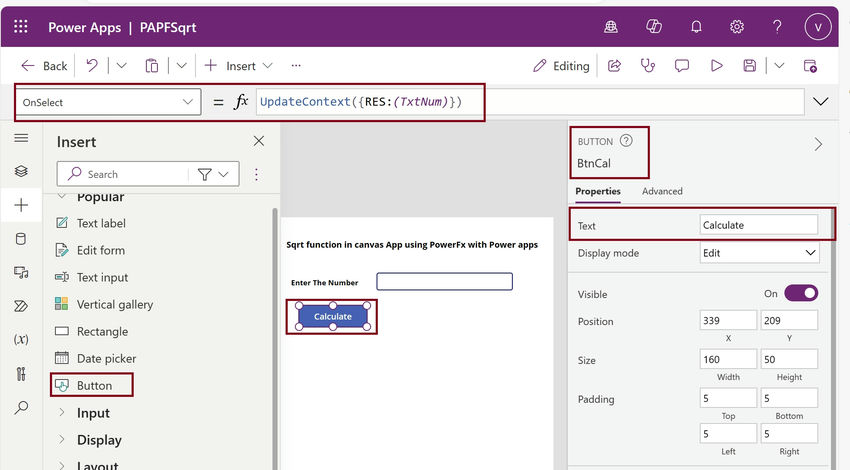Open the Display mode dropdown

[759, 253]
